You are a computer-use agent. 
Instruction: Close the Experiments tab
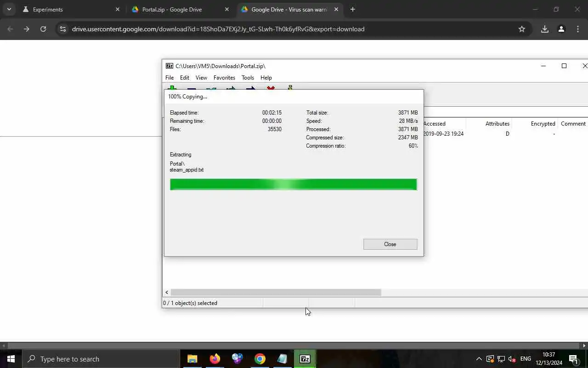click(x=118, y=9)
